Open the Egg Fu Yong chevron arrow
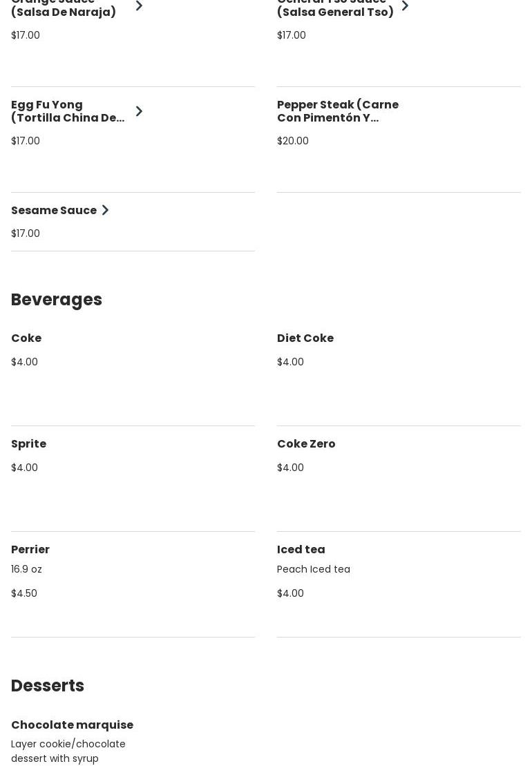The height and width of the screenshot is (766, 532). click(139, 111)
